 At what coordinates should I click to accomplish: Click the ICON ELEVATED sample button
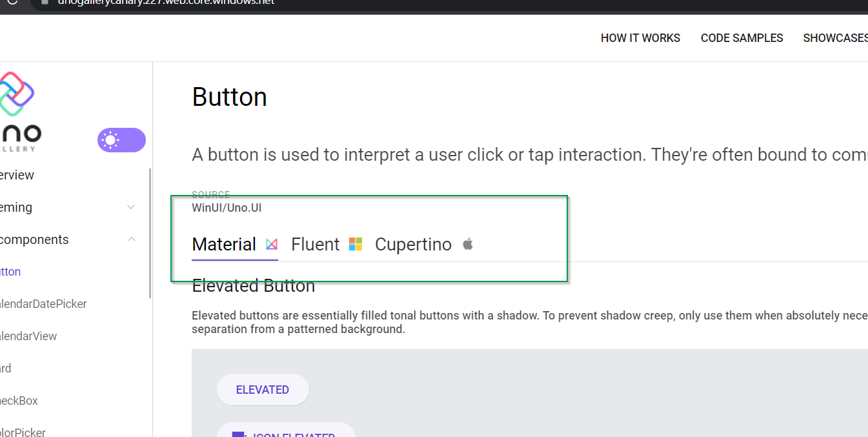(286, 434)
